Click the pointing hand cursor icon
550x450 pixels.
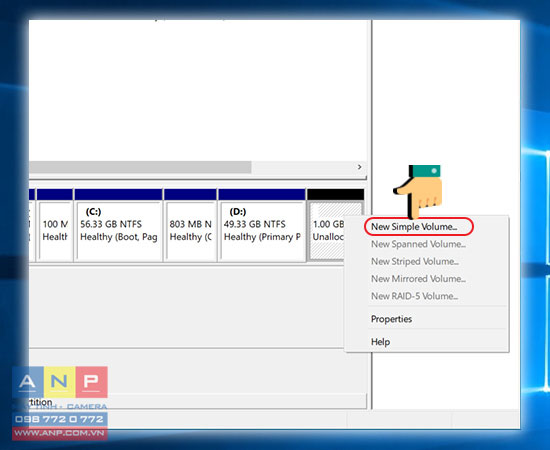(417, 191)
